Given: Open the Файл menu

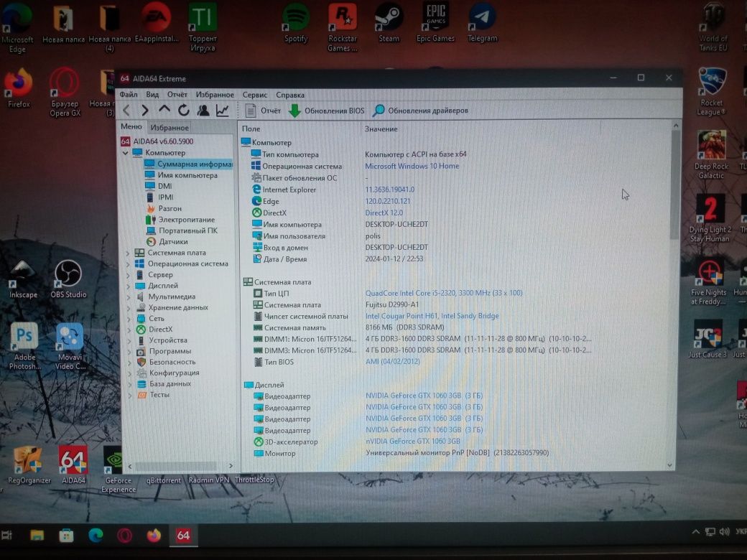Looking at the screenshot, I should (x=128, y=94).
